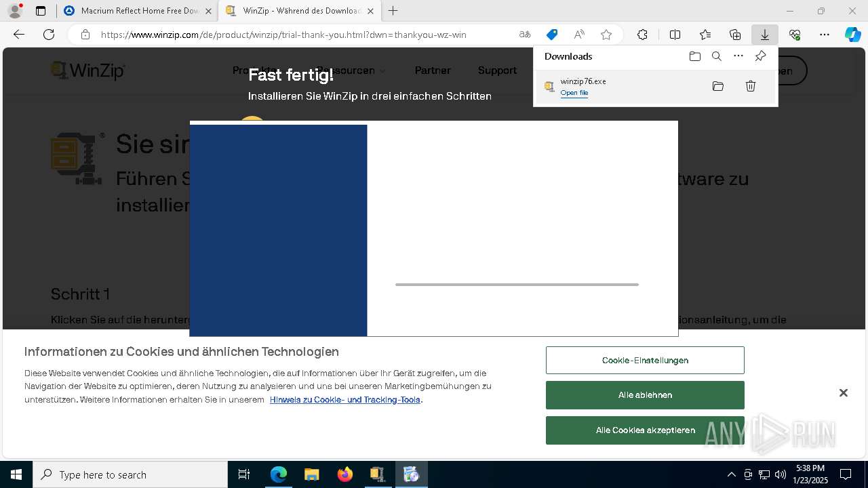Add this page to favorites
Screen dimensions: 868x488
pos(606,35)
